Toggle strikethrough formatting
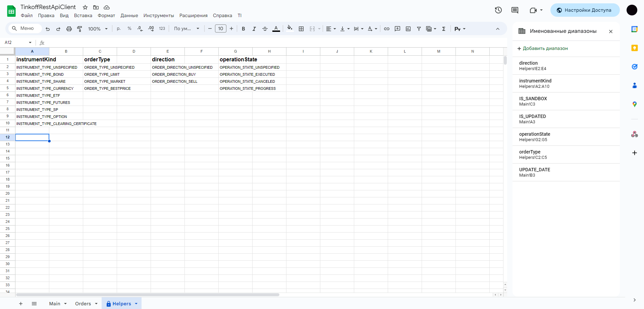The image size is (644, 309). point(265,29)
